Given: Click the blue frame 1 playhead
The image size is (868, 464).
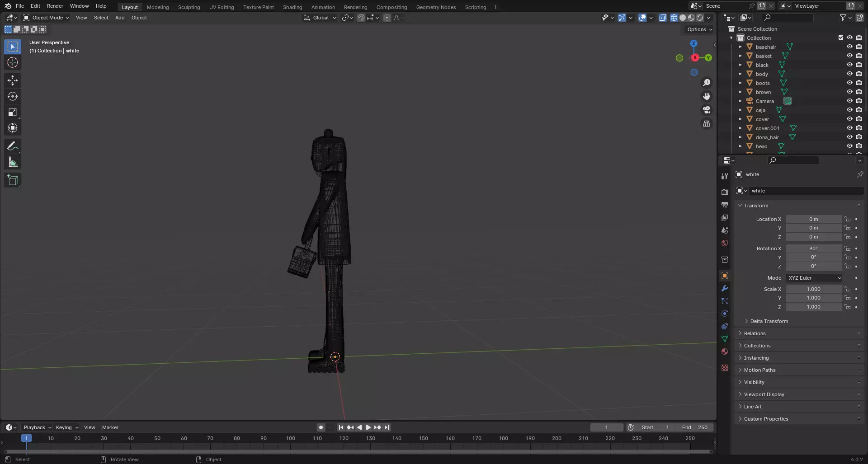Looking at the screenshot, I should point(26,438).
